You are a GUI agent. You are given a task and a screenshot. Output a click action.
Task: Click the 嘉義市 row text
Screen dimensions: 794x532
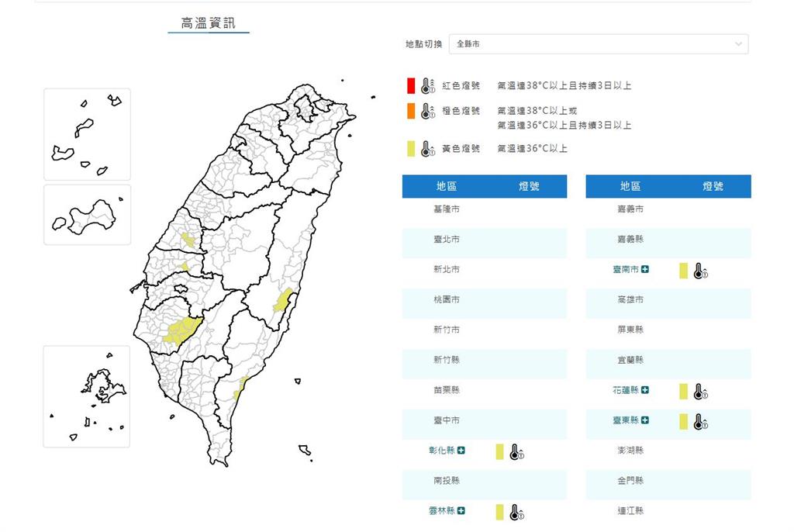point(630,209)
